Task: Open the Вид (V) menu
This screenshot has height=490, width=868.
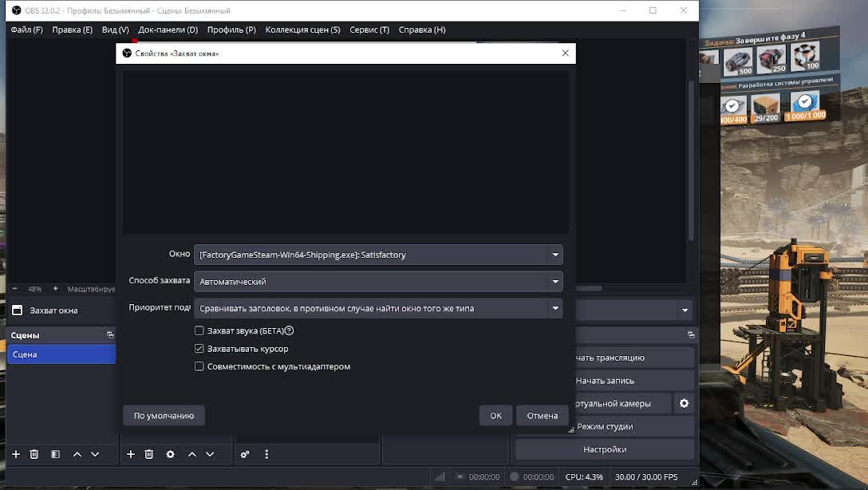Action: click(115, 30)
